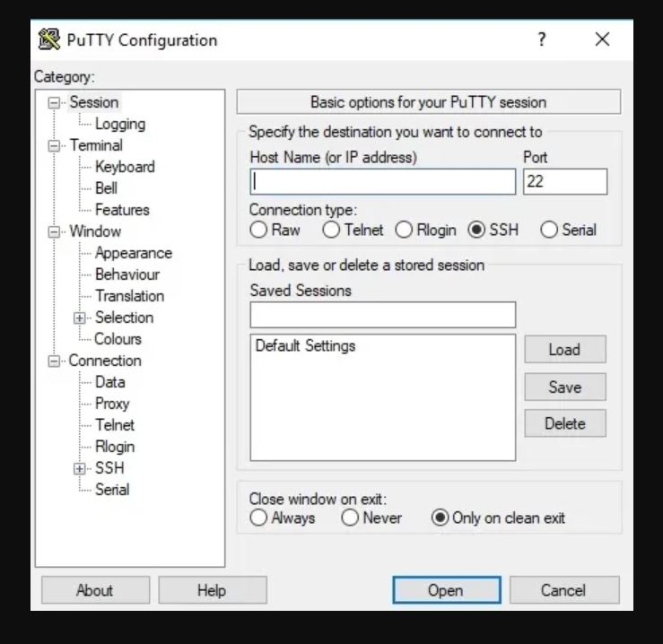The height and width of the screenshot is (644, 663).
Task: Select the Proxy category
Action: tap(112, 404)
